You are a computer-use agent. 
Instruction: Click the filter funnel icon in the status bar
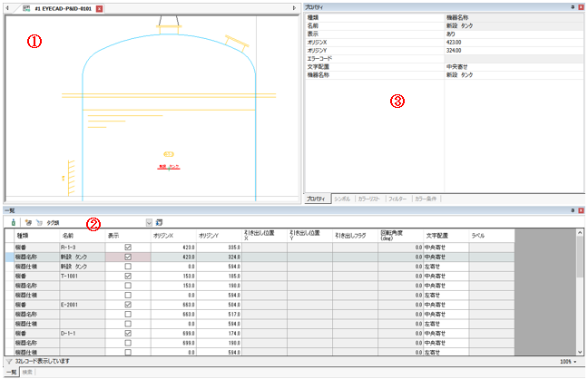click(9, 362)
